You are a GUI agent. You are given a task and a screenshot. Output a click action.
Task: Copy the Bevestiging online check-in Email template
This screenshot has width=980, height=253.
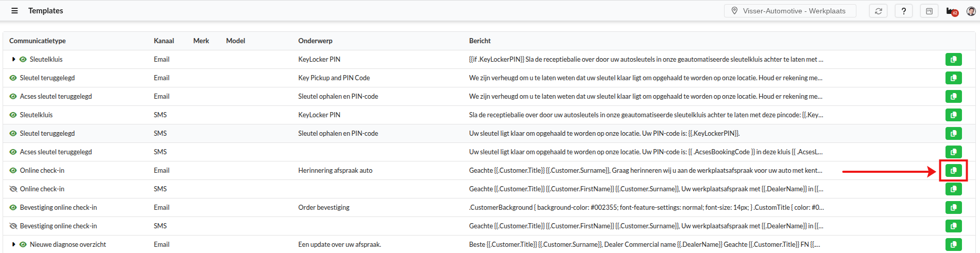tap(953, 208)
